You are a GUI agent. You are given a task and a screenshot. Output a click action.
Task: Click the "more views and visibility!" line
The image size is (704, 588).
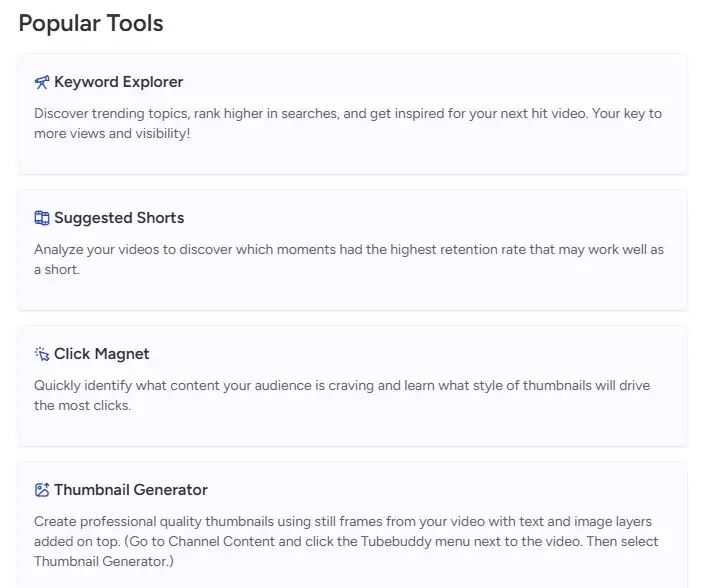pos(112,132)
